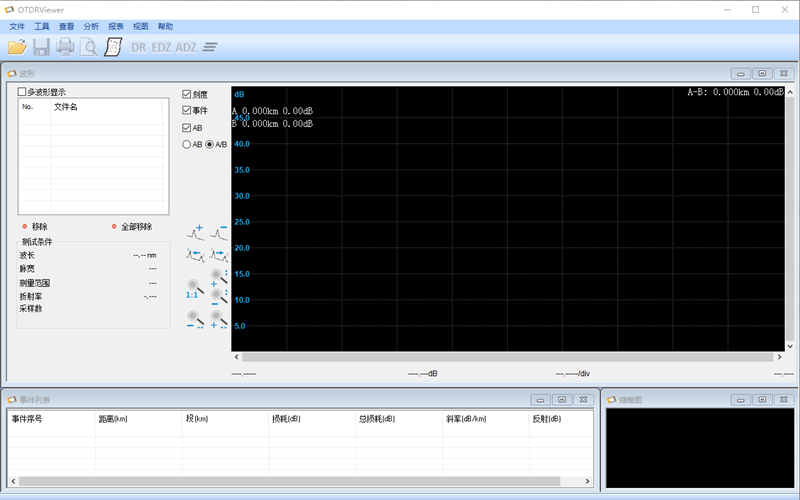
Task: Move to previous event with left-arrow waveform icon
Action: click(195, 255)
